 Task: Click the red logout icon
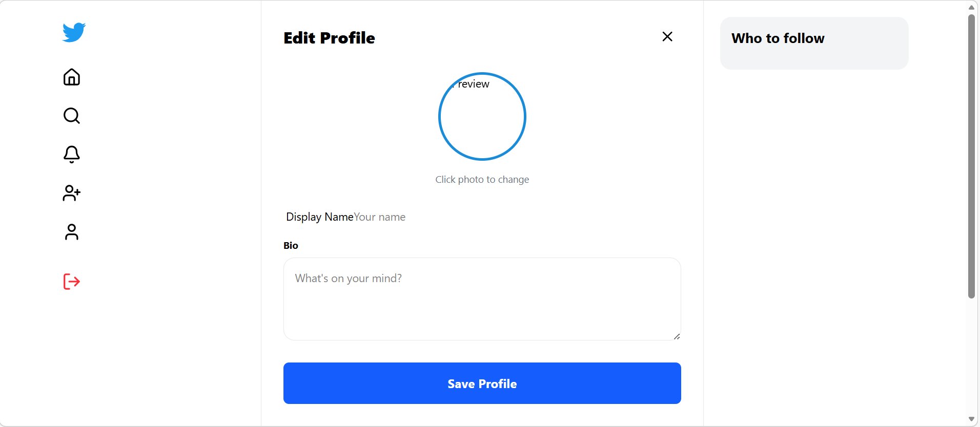72,282
